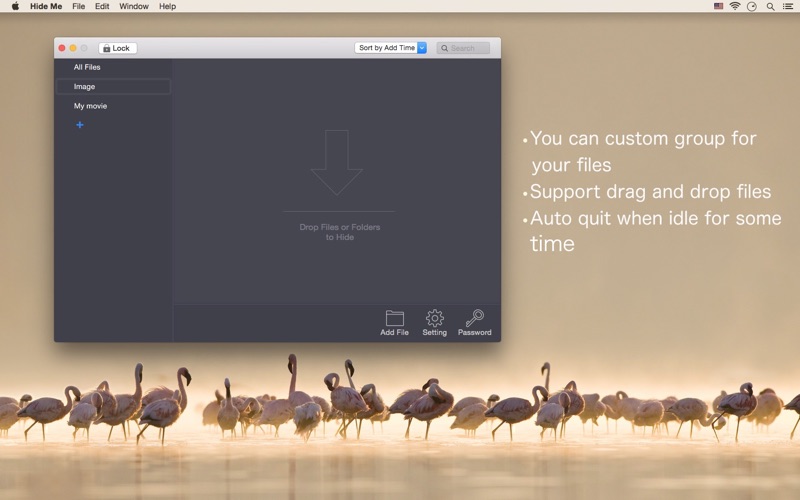
Task: Open the Sort by Add Time dropdown
Action: coord(390,48)
